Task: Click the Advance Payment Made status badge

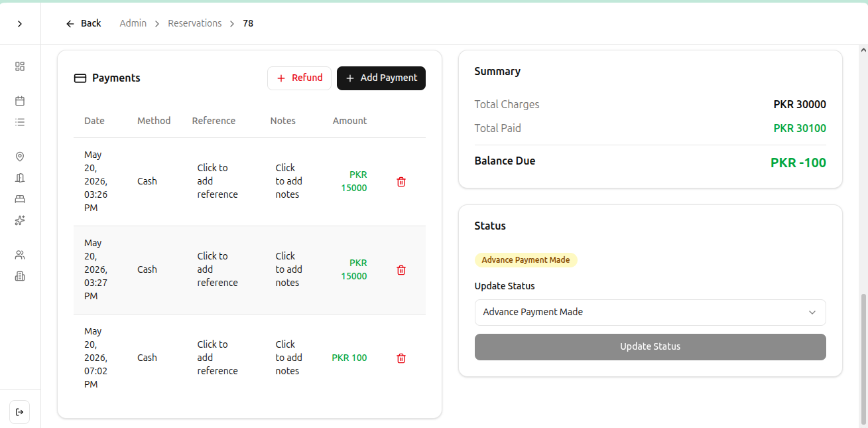Action: pos(526,260)
